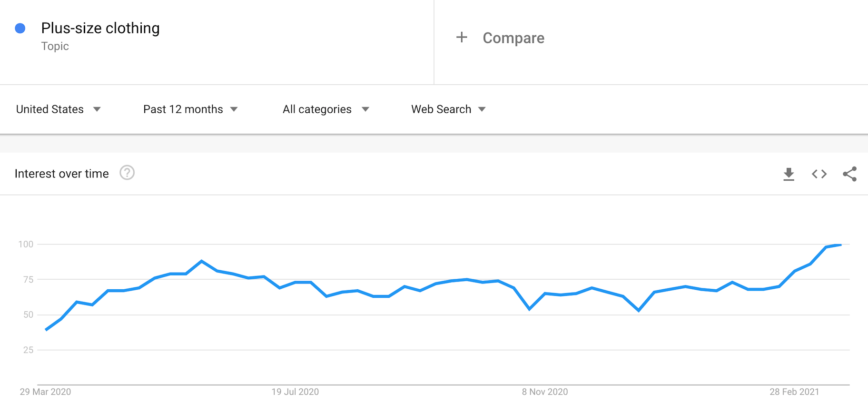Screen dimensions: 868x412
Task: Click the blue dot for Plus-size clothing
Action: pos(20,29)
